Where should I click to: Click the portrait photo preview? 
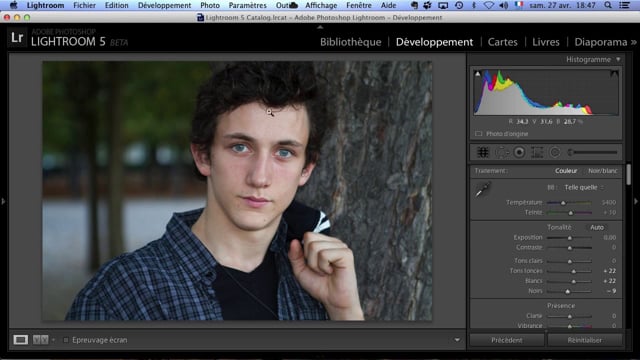237,191
